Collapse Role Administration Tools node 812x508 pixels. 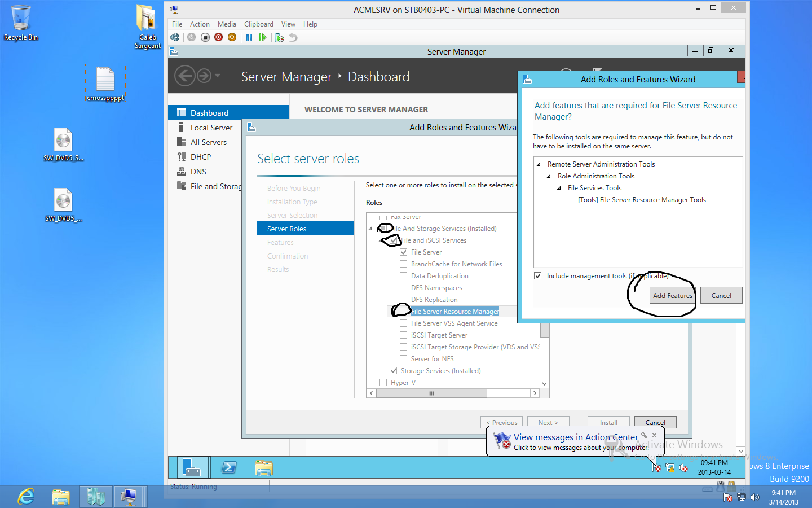pyautogui.click(x=549, y=176)
